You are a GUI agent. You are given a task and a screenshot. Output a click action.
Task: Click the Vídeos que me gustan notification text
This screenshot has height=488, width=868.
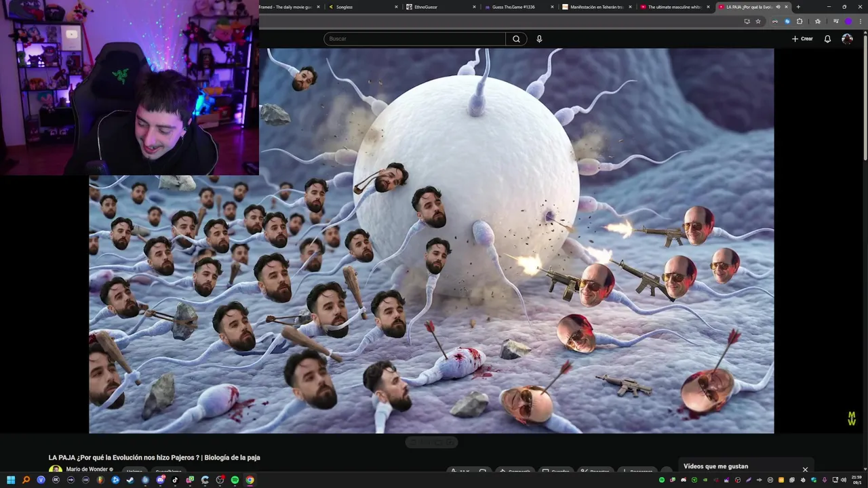tap(715, 466)
